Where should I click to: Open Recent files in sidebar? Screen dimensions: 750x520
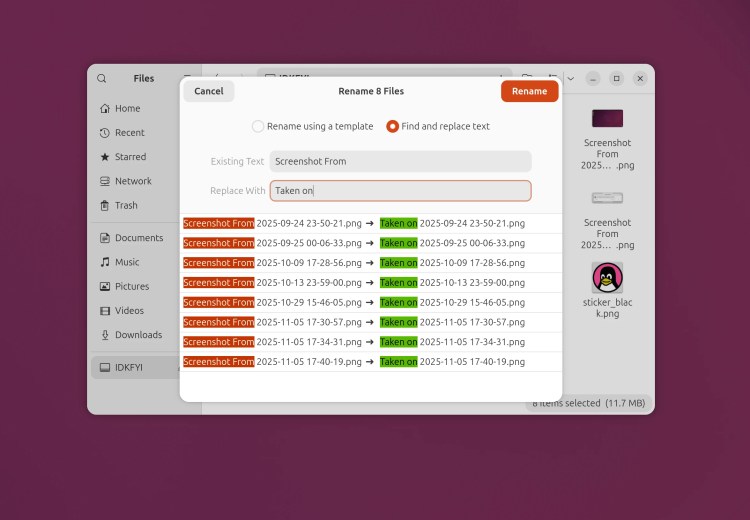(129, 133)
